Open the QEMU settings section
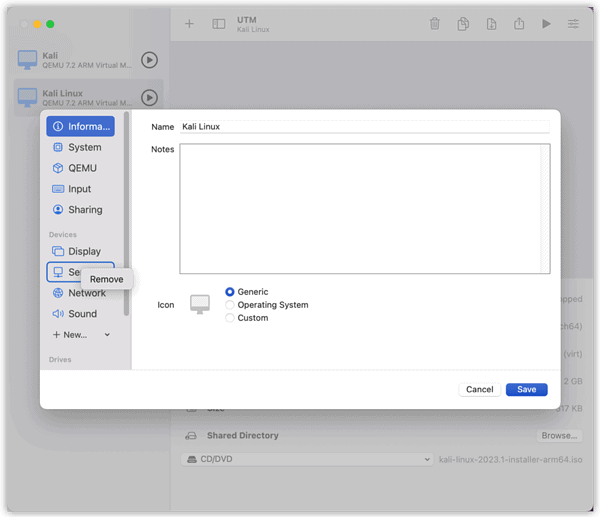The width and height of the screenshot is (600, 517). [81, 168]
